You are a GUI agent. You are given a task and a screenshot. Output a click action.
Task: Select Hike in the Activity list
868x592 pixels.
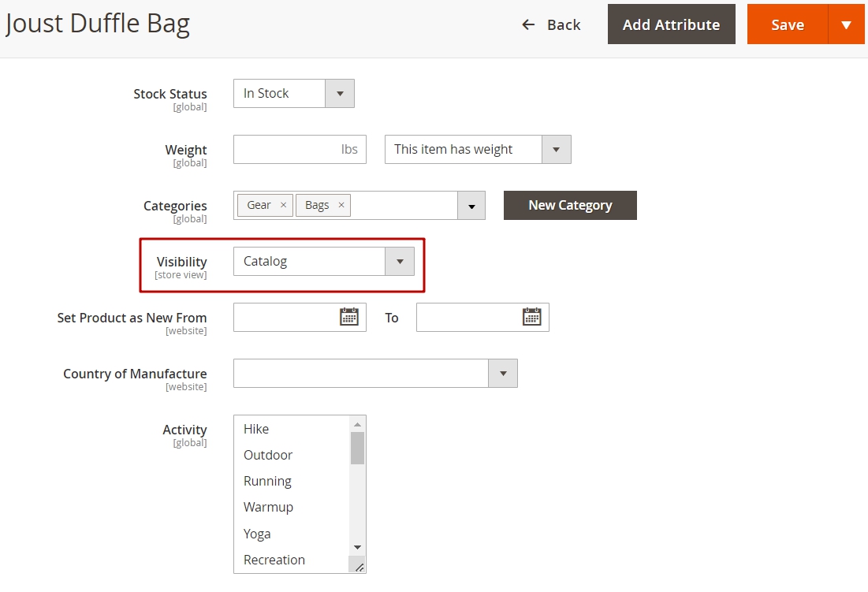click(292, 430)
